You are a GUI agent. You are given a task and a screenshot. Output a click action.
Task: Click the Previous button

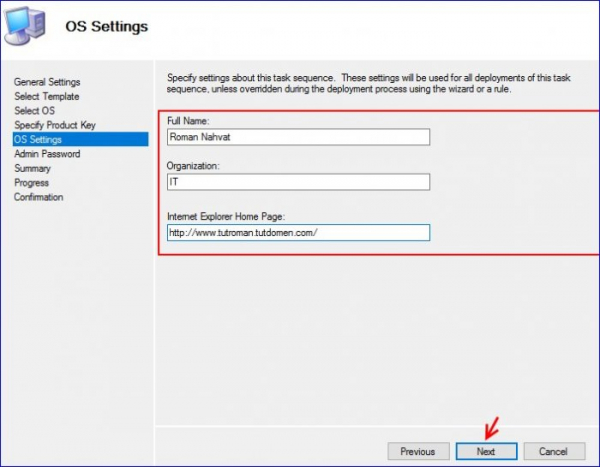point(418,452)
